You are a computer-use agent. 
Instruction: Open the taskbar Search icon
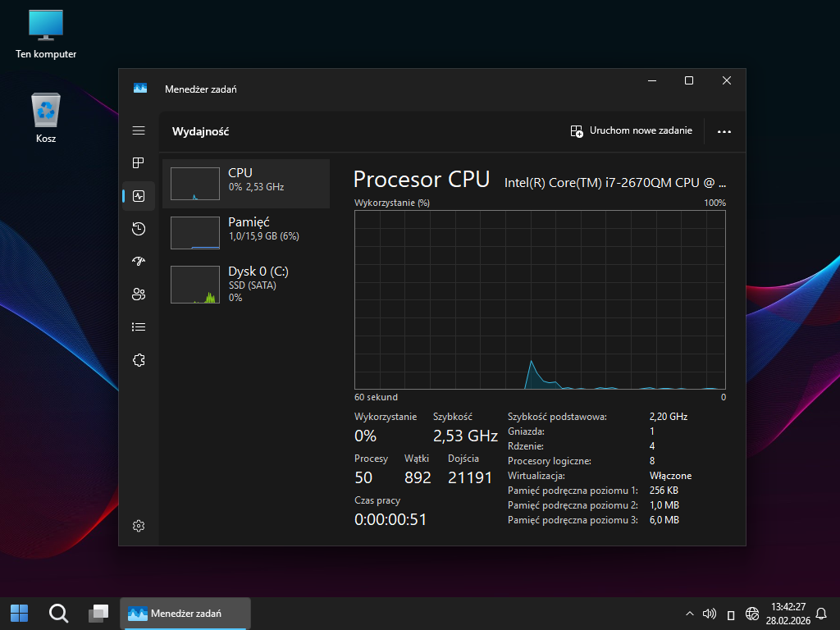58,613
